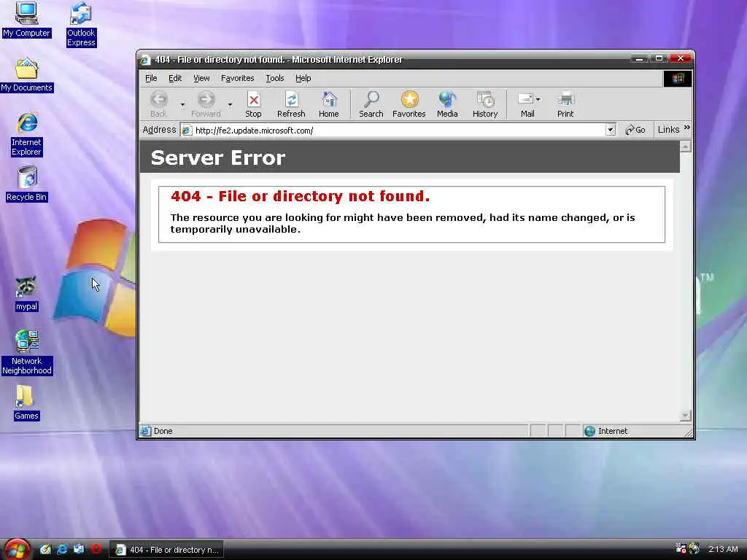Image resolution: width=747 pixels, height=560 pixels.
Task: Go to the Home page
Action: 329,104
